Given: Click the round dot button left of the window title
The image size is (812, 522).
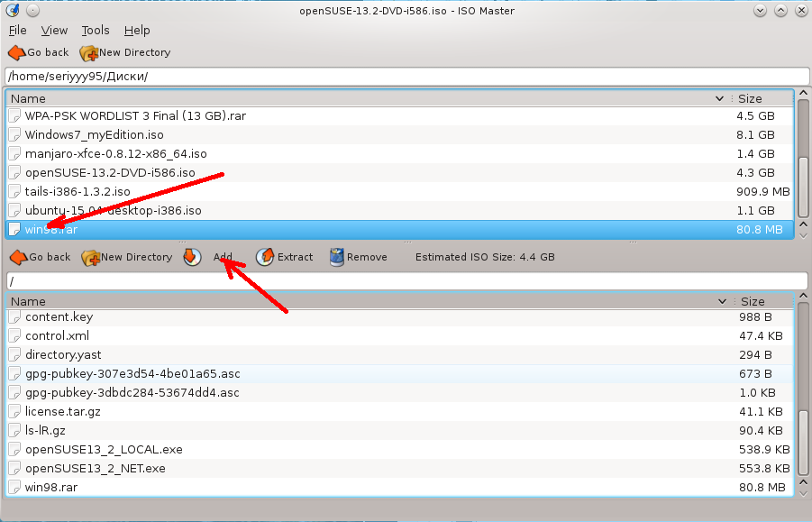Looking at the screenshot, I should tap(32, 10).
